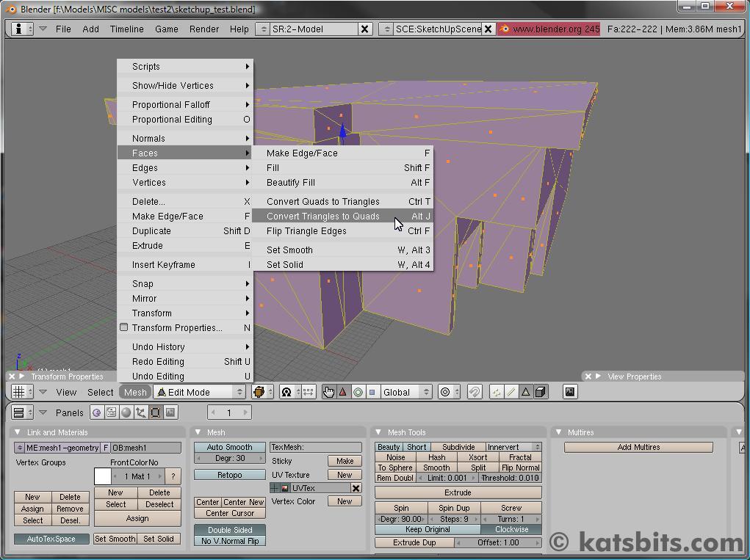Image resolution: width=750 pixels, height=560 pixels.
Task: Open Script context panels icon
Action: (111, 412)
